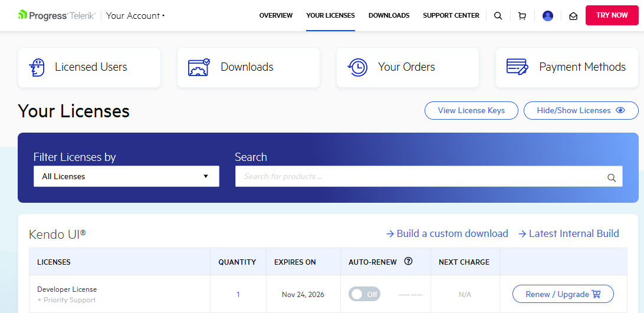This screenshot has width=644, height=313.
Task: Focus the Search for products field
Action: pyautogui.click(x=429, y=177)
